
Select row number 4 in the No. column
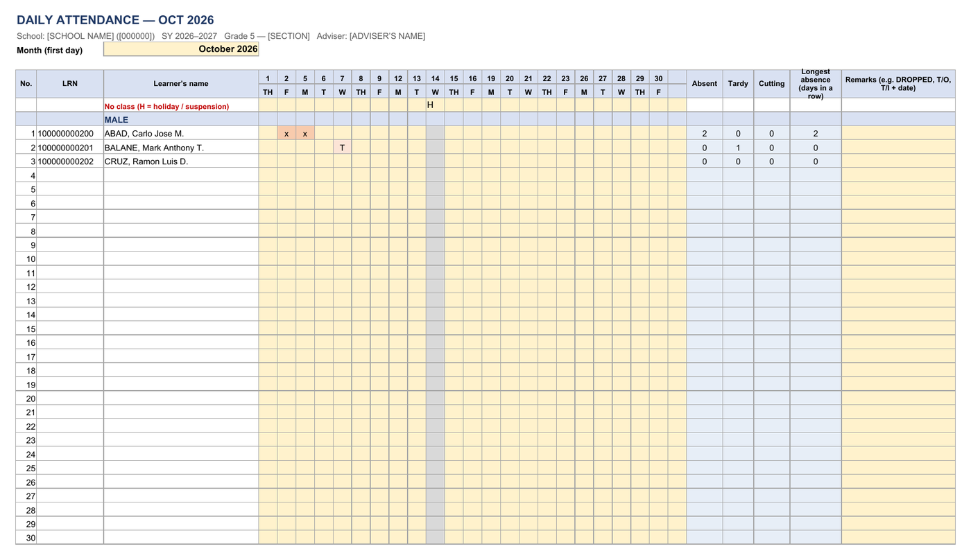(x=26, y=175)
